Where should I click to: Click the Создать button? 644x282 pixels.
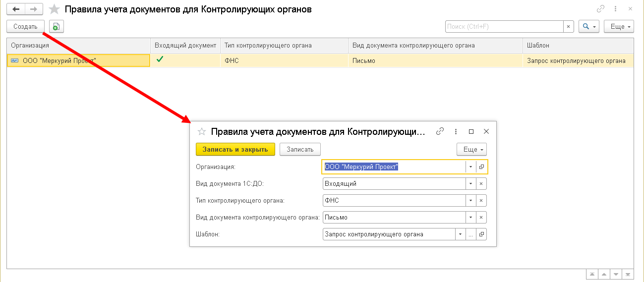[x=25, y=26]
